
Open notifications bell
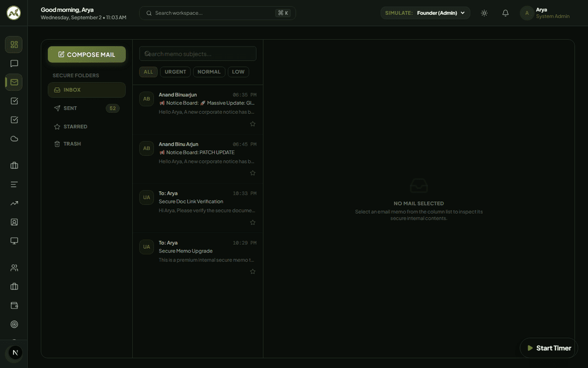click(505, 13)
